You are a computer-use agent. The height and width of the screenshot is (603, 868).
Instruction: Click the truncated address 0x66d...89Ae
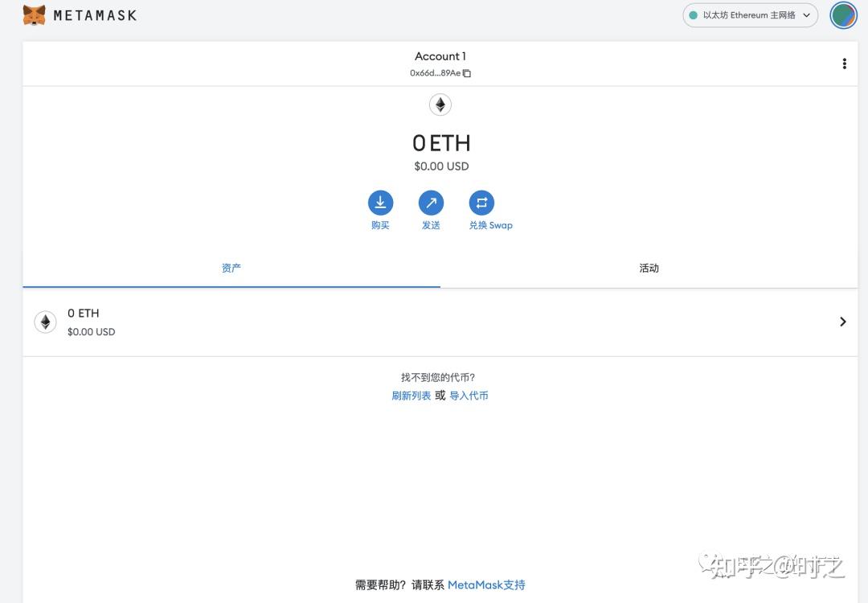click(x=436, y=72)
